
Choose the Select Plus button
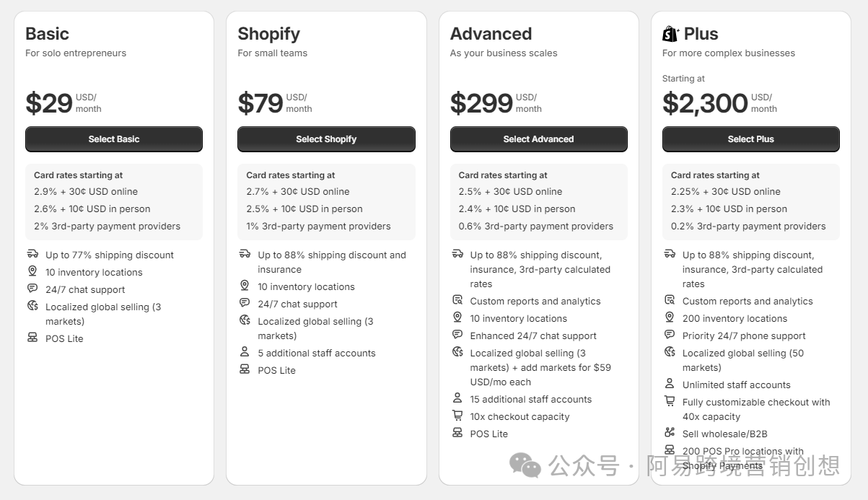pyautogui.click(x=750, y=139)
